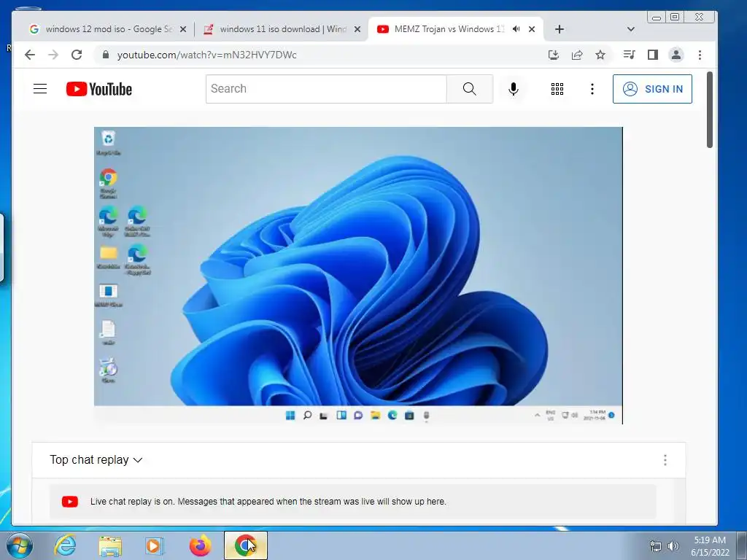
Task: Close the MEMZ Trojan YouTube tab
Action: point(532,29)
